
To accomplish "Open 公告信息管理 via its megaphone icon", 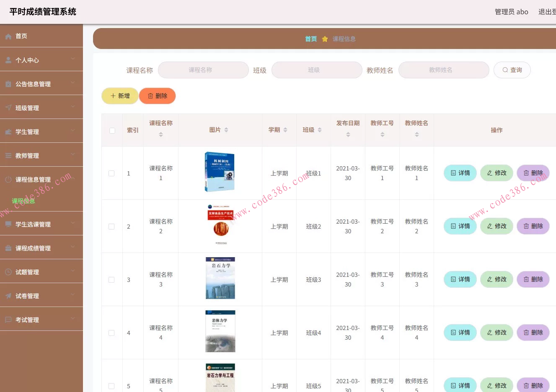I will coord(9,83).
